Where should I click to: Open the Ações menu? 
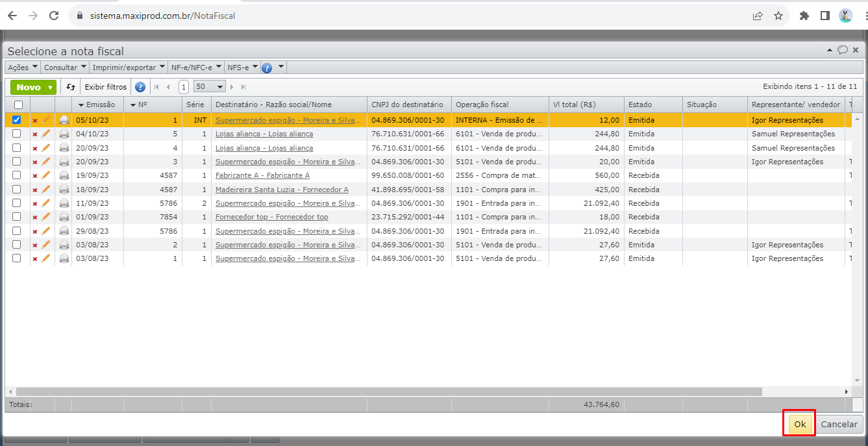pyautogui.click(x=22, y=68)
